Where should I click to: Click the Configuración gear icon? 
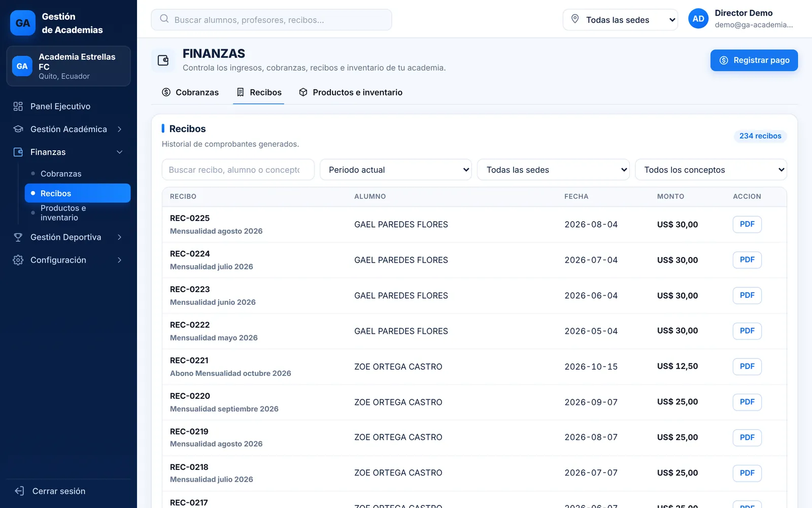point(18,260)
